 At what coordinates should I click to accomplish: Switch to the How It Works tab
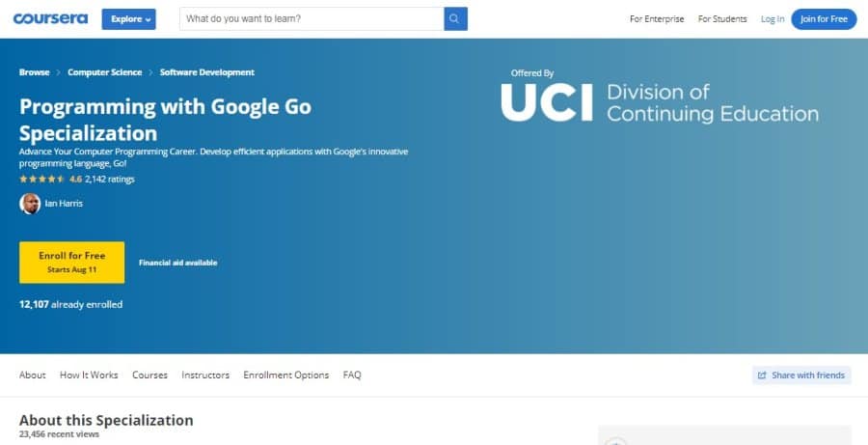(x=89, y=375)
